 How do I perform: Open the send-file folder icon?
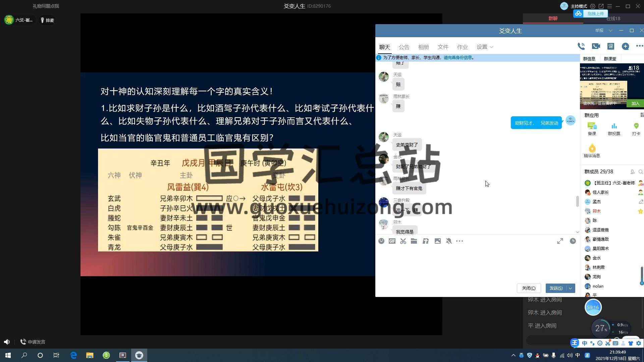click(414, 241)
